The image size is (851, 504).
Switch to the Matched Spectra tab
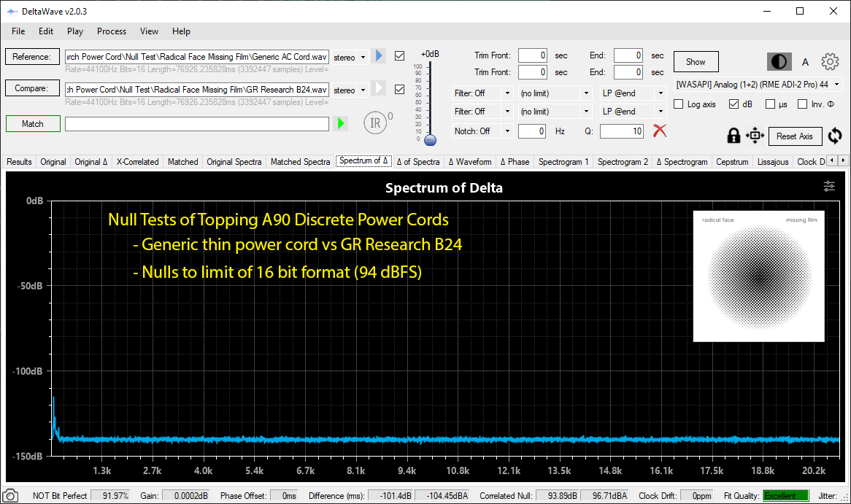click(x=301, y=162)
